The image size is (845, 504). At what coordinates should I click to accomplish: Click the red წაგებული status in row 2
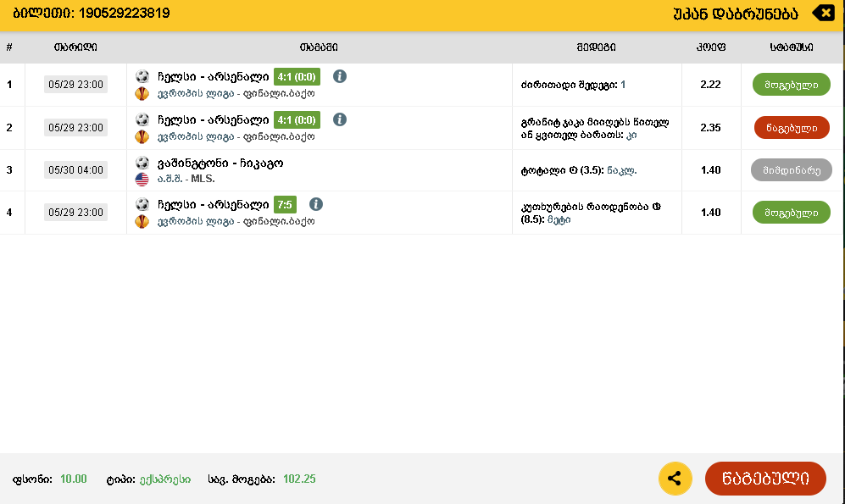791,128
